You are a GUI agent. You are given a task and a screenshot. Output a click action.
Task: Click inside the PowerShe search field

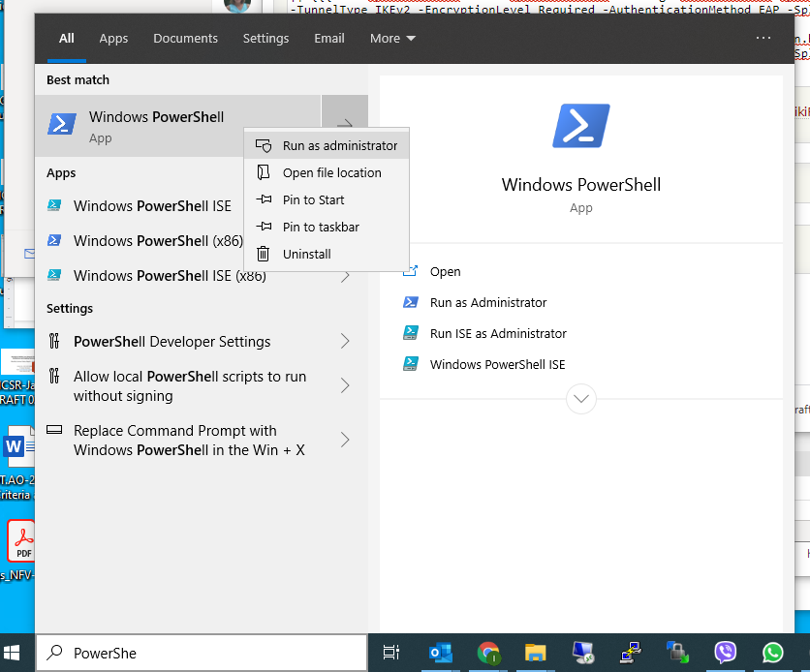coord(194,652)
